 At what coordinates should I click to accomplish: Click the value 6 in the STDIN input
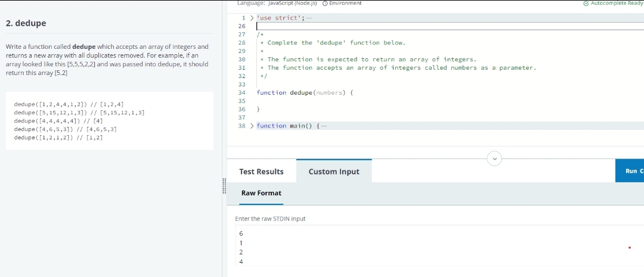(241, 234)
